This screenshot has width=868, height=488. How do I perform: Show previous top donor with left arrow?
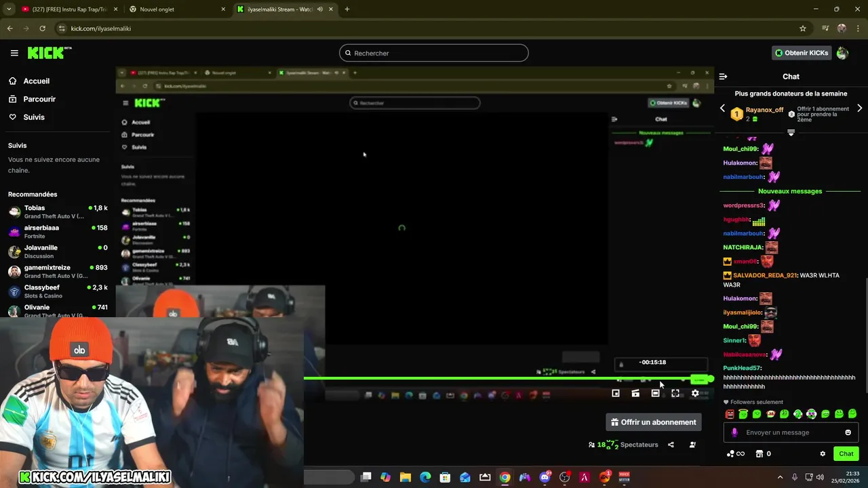click(722, 108)
